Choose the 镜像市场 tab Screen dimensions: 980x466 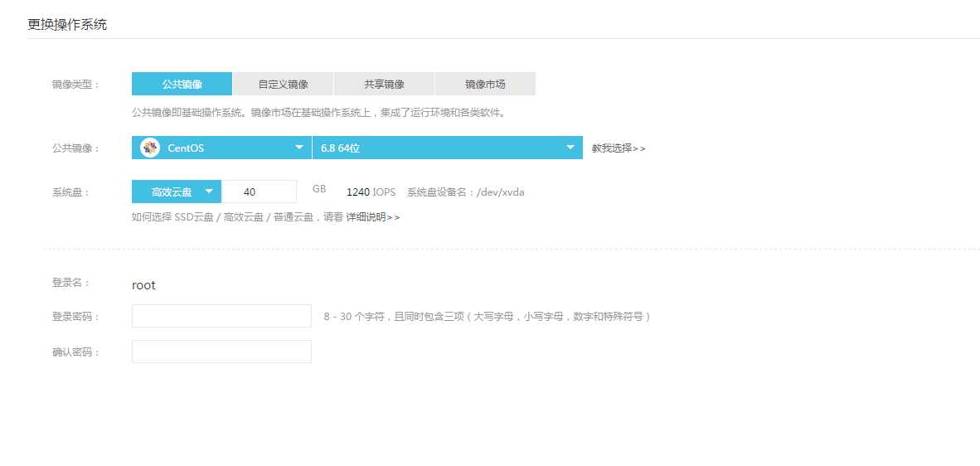click(485, 84)
